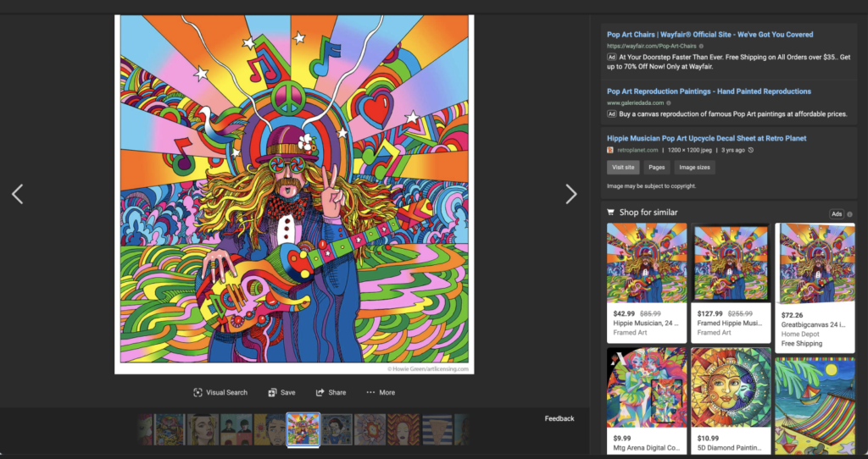Viewport: 868px width, 459px height.
Task: Click the '3 yrs ago' text
Action: 733,150
